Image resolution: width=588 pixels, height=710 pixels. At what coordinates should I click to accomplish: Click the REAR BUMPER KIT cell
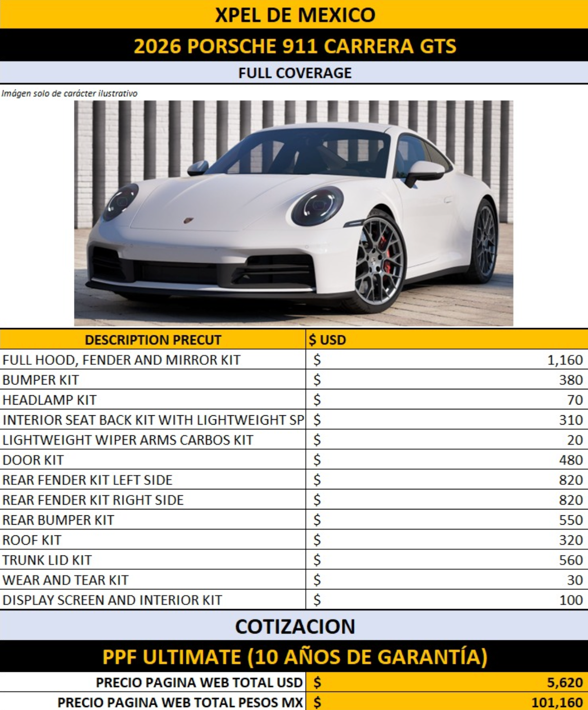[x=152, y=520]
